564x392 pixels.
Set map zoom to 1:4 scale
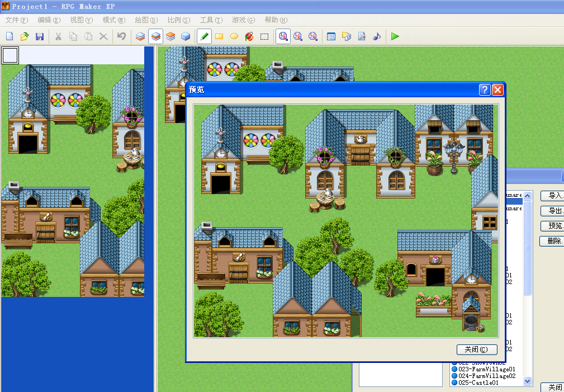pos(313,36)
